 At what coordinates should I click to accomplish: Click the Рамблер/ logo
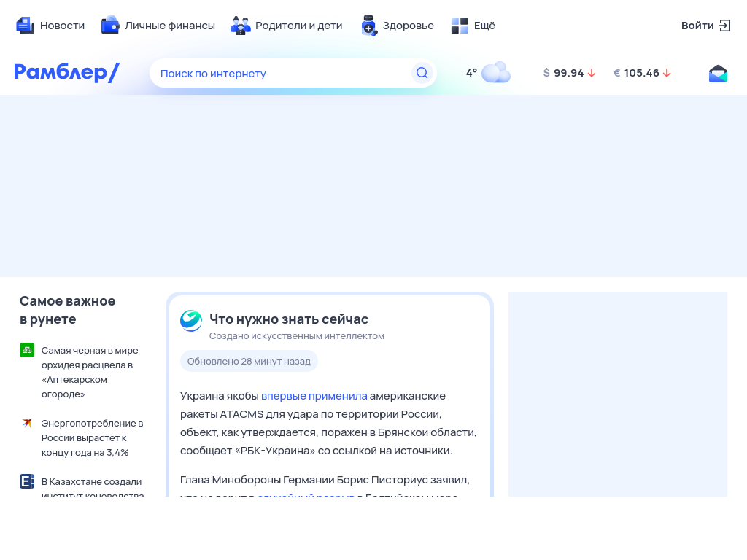coord(66,72)
